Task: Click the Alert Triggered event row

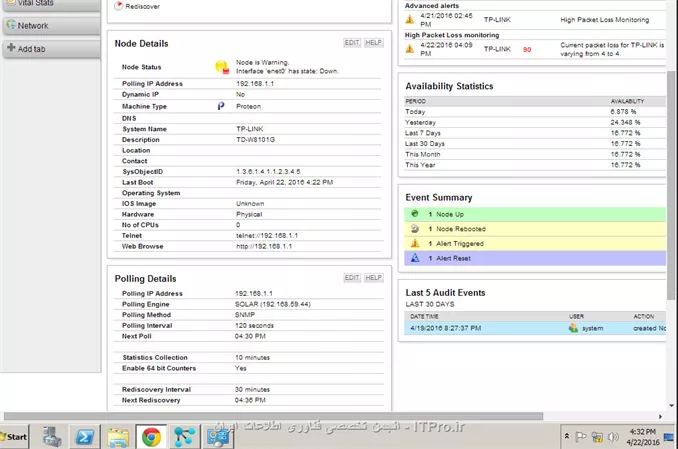Action: pos(535,244)
